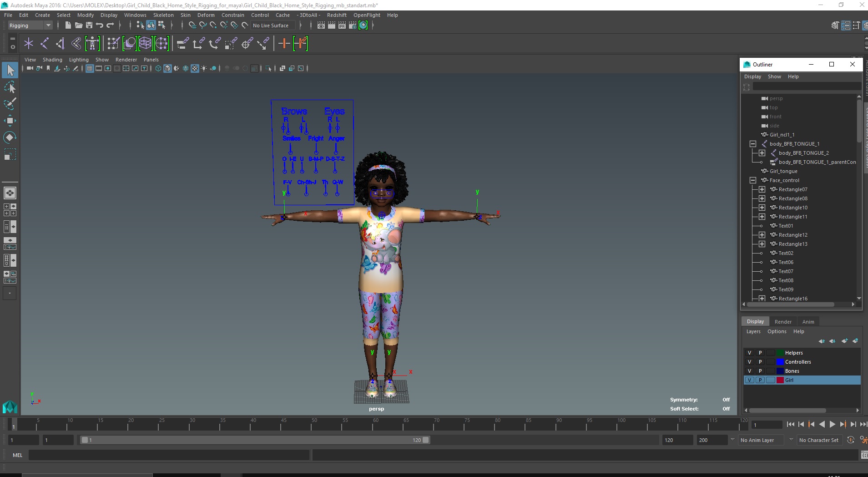Click the Create Joints shelf icon
The width and height of the screenshot is (868, 477).
(x=45, y=44)
